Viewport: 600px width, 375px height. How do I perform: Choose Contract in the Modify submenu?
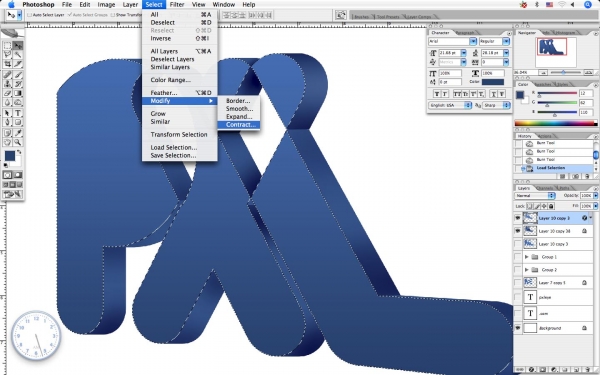[x=239, y=125]
